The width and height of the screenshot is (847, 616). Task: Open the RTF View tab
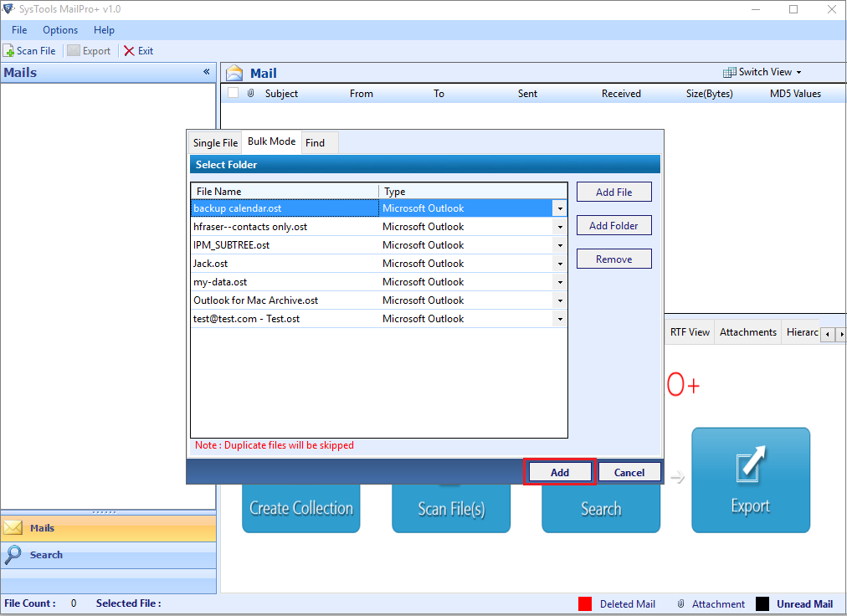point(690,332)
